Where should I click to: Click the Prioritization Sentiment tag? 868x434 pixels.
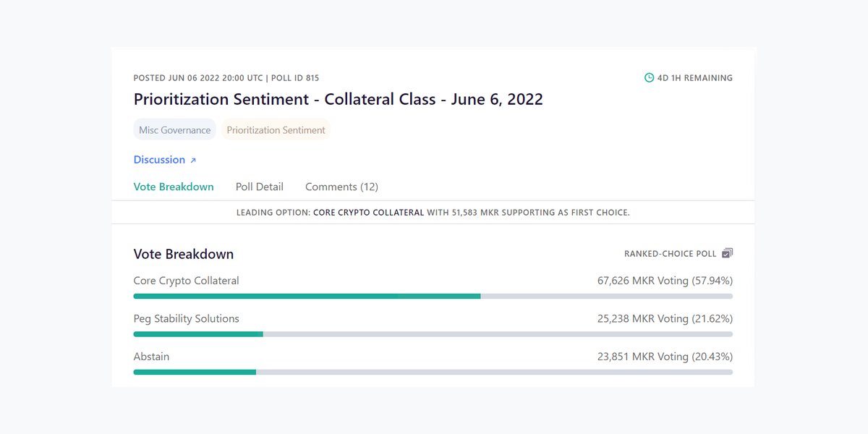click(275, 130)
